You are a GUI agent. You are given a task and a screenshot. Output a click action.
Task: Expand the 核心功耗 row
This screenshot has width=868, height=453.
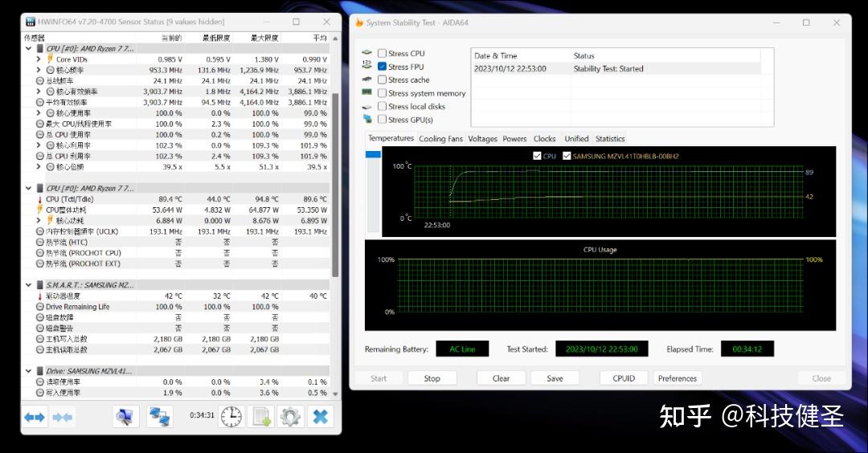click(x=39, y=220)
